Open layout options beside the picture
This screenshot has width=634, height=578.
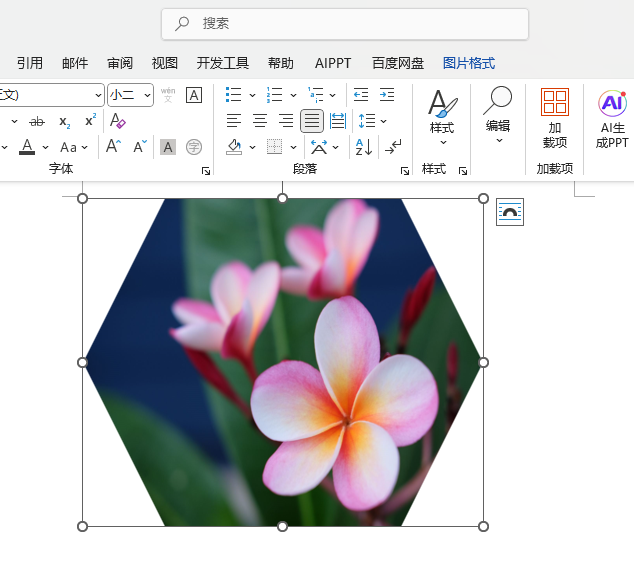pos(510,212)
